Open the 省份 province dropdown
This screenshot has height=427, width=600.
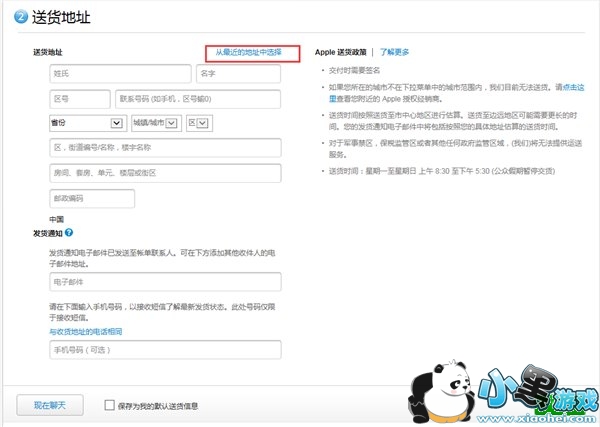(x=88, y=123)
